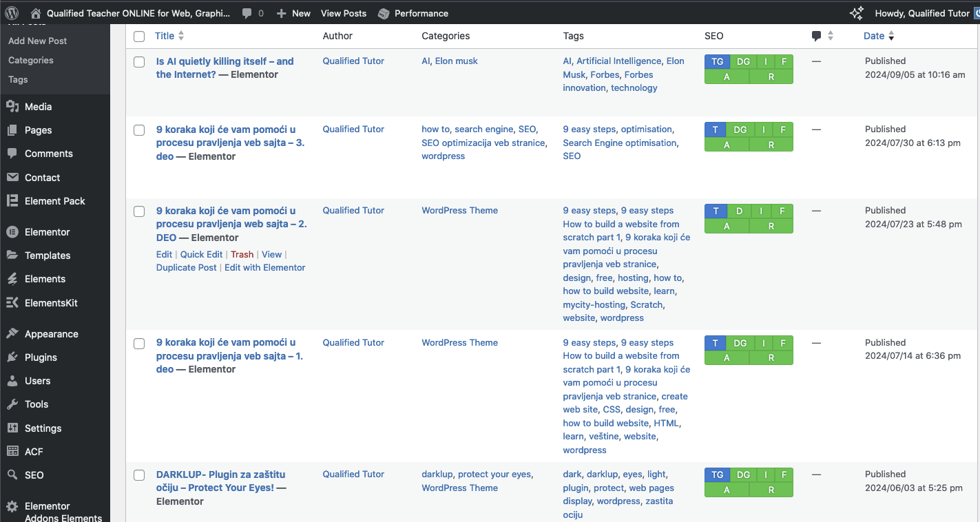Click the blue TG SEO badge on first post
980x522 pixels.
pos(717,61)
